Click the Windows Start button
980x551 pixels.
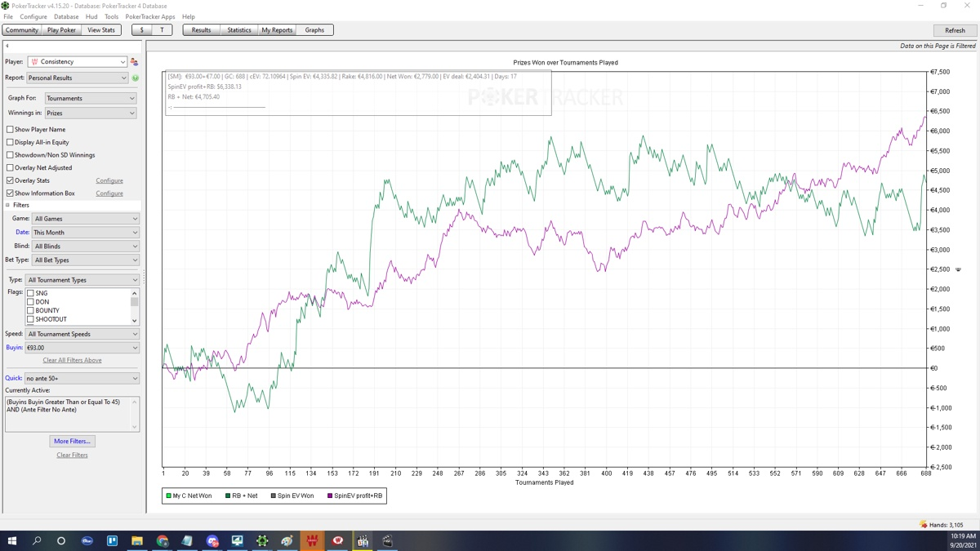tap(12, 541)
